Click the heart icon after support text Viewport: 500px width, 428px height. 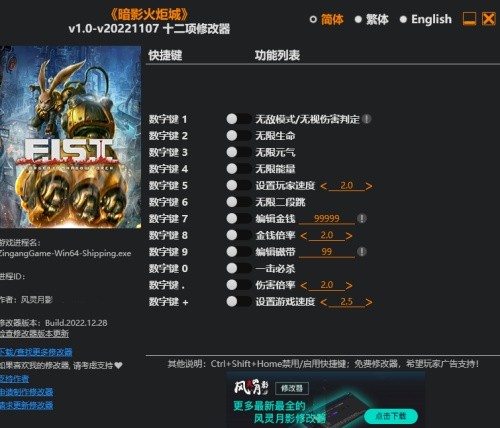(118, 366)
